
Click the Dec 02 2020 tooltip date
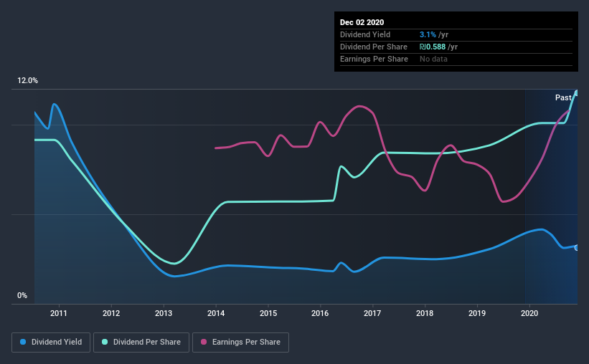pyautogui.click(x=362, y=22)
